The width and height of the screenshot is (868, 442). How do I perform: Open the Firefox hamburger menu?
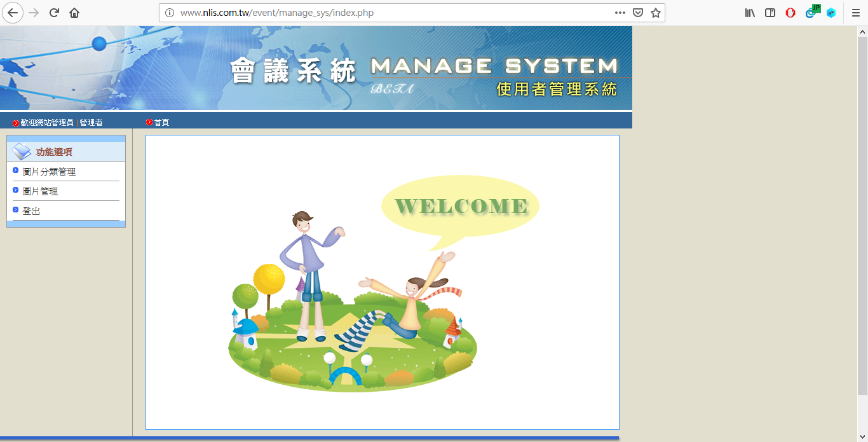click(856, 13)
